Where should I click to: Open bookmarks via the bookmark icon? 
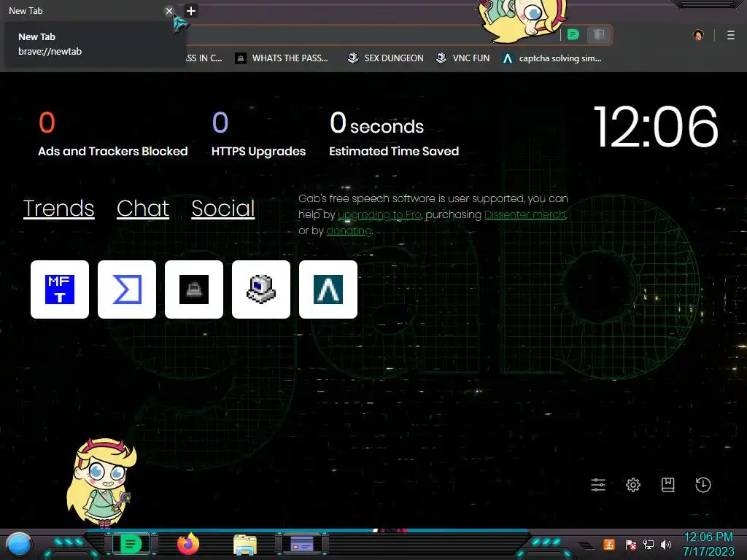pos(668,485)
